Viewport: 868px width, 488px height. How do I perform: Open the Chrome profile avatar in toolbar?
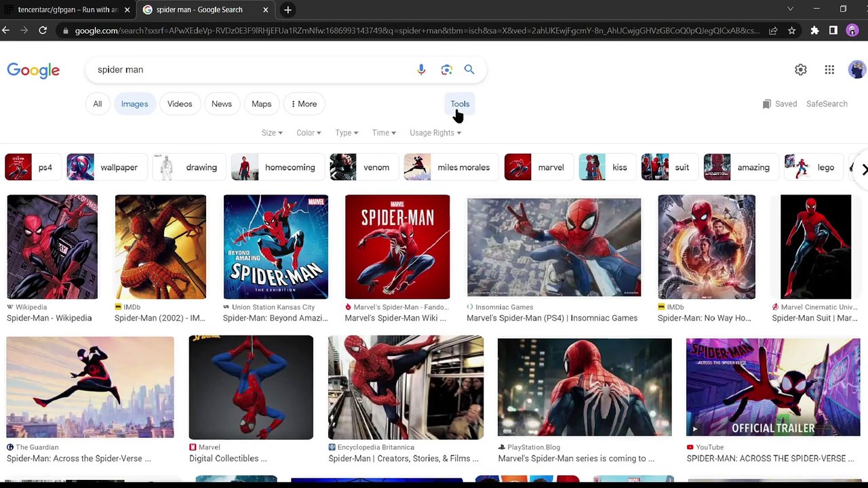852,30
